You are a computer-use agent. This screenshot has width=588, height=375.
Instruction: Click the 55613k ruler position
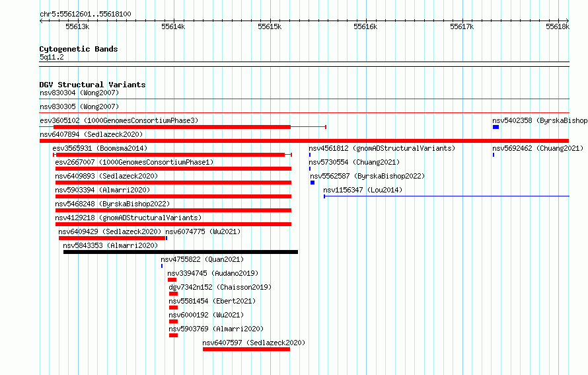click(x=77, y=26)
